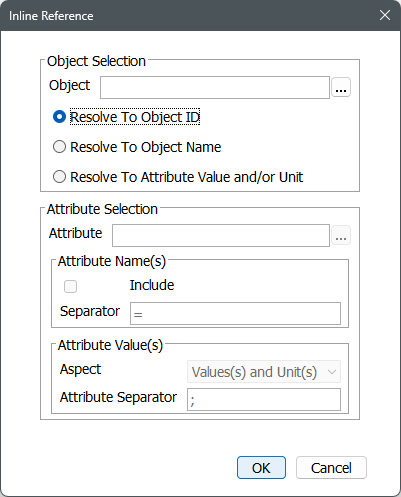Dismiss the dialog with Cancel
401x497 pixels.
[331, 468]
